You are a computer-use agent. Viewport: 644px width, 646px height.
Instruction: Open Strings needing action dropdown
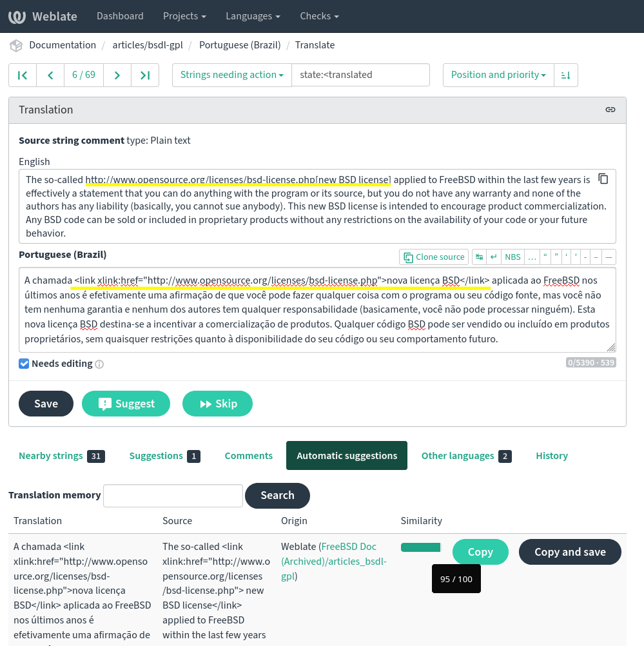[232, 75]
